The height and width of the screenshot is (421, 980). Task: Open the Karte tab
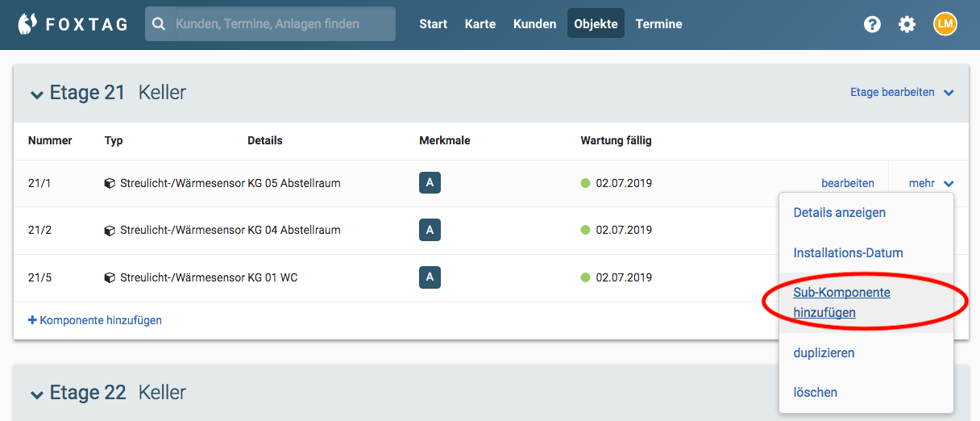click(480, 24)
